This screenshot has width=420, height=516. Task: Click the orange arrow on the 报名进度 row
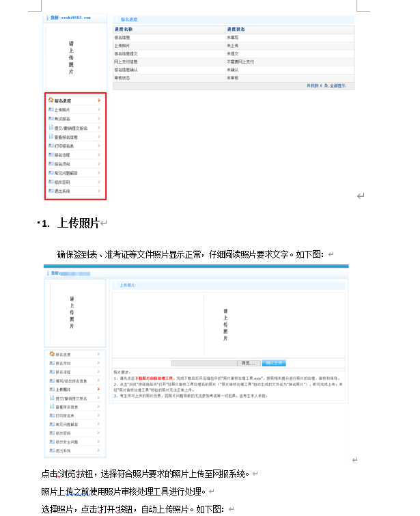(100, 100)
